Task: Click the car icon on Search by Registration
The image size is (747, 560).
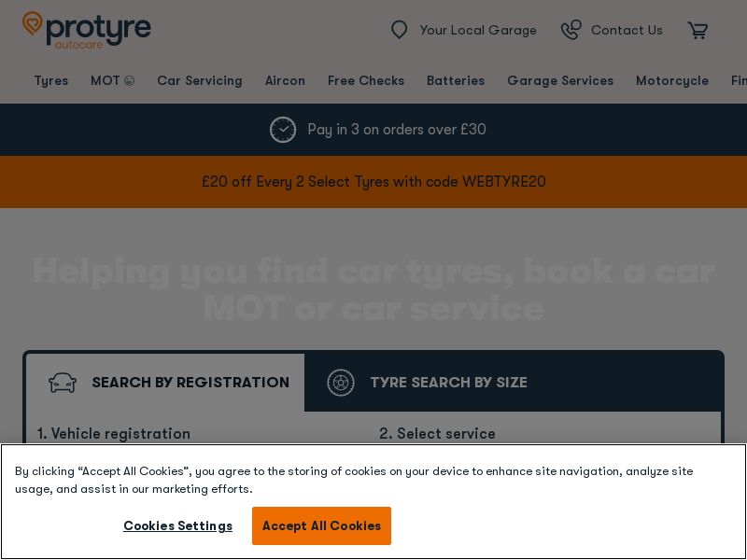Action: pyautogui.click(x=63, y=383)
